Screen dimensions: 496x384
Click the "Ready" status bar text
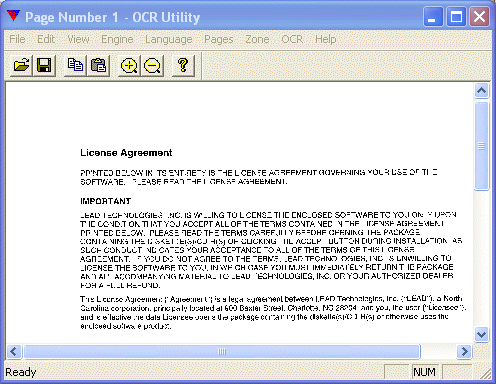point(21,372)
